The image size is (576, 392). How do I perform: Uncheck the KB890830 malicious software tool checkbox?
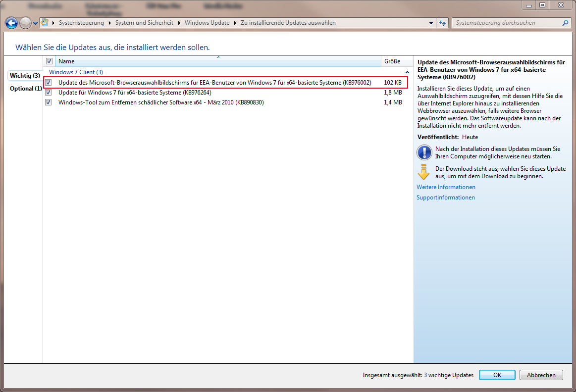click(49, 102)
